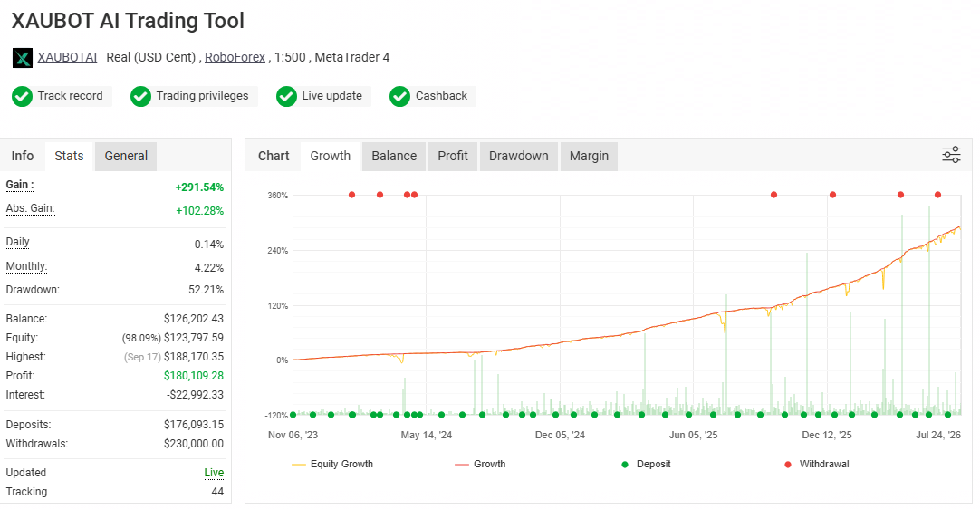Select the Drawdown chart tab
Viewport: 980px width, 509px height.
click(x=519, y=157)
